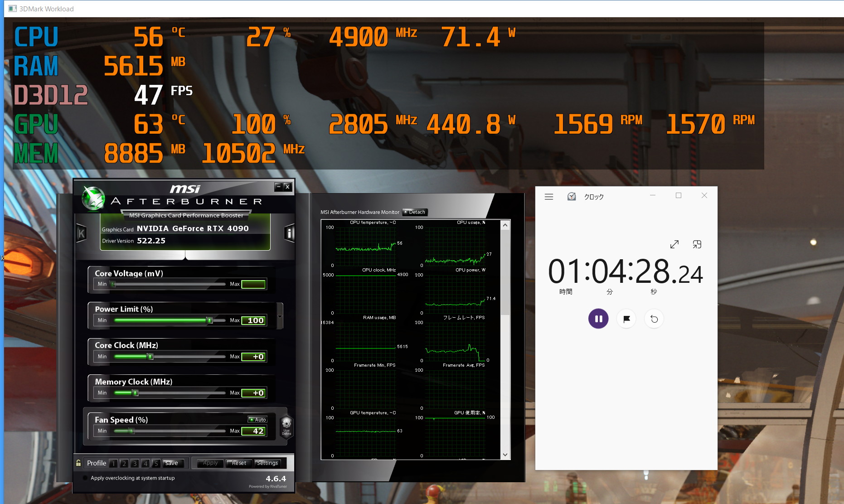Click the Reset button in Afterburner

[x=239, y=463]
